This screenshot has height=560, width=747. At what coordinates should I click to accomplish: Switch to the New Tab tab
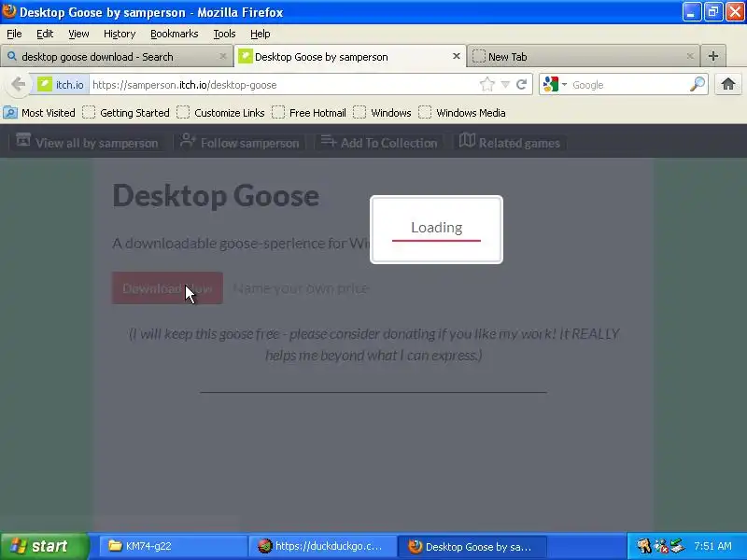pyautogui.click(x=584, y=56)
